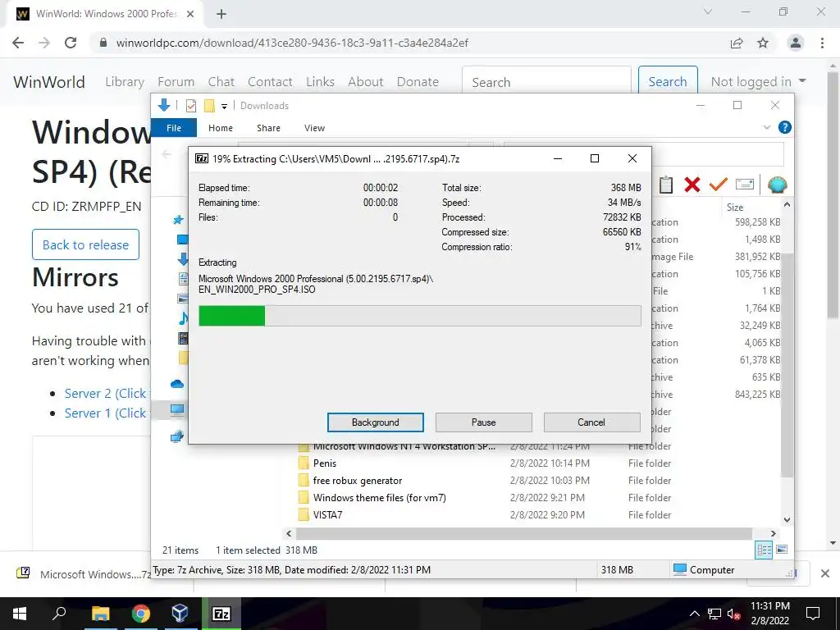840x630 pixels.
Task: Select Quick access star in Explorer sidebar
Action: (178, 220)
